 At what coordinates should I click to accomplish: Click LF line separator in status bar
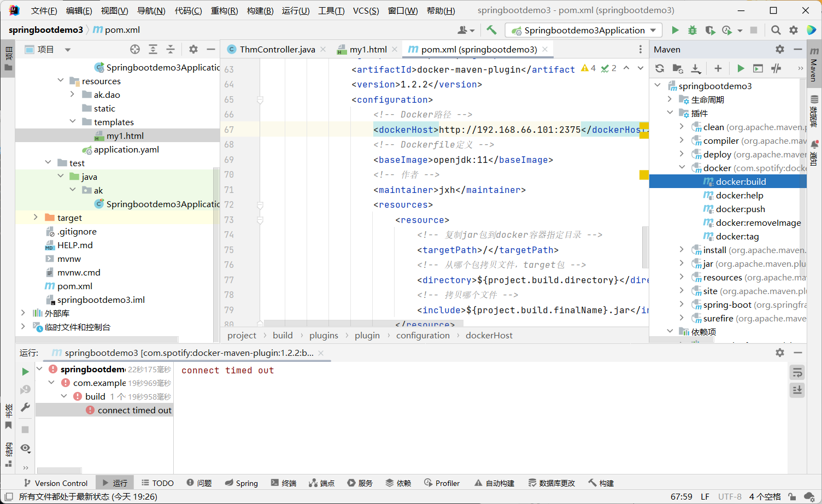[705, 496]
